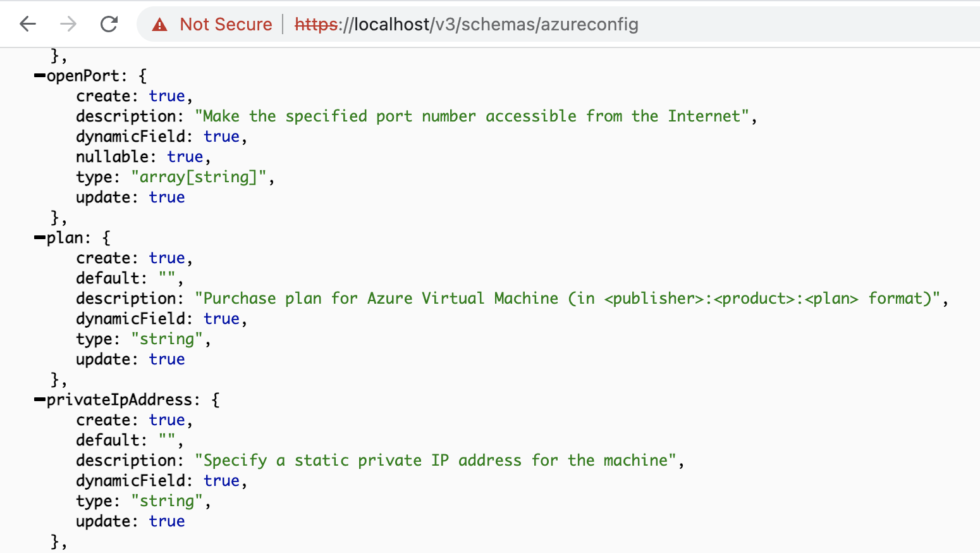Collapse the privateIpAddress object

(38, 399)
